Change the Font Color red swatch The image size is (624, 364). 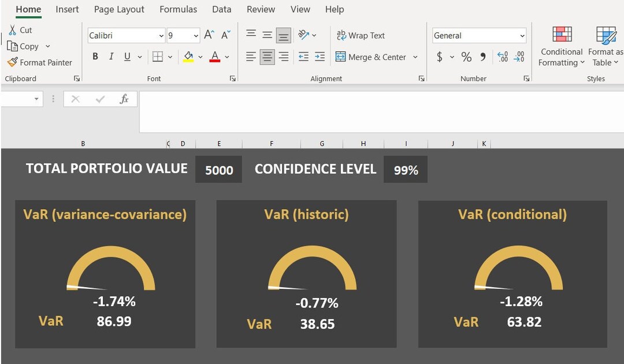pos(214,56)
